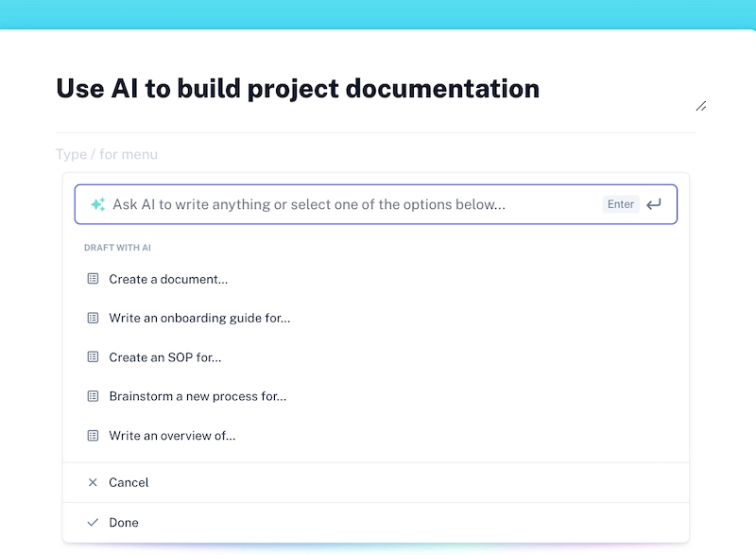The image size is (756, 555).
Task: Click the Done option
Action: click(123, 522)
